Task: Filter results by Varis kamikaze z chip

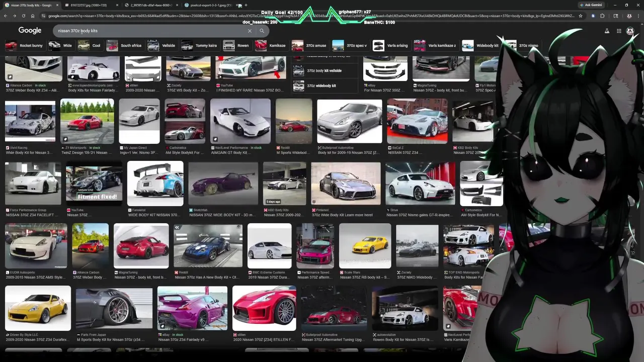Action: (436, 45)
